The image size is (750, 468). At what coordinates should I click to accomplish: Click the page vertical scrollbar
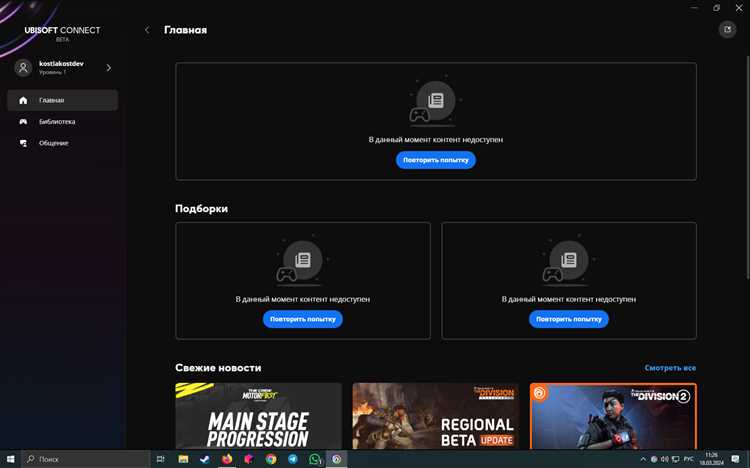point(748,168)
